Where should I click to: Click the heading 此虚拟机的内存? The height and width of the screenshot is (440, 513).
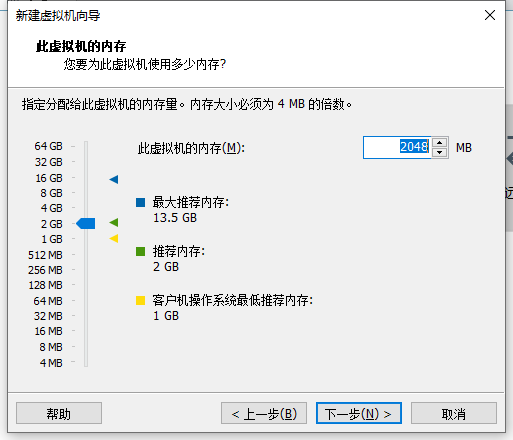[x=81, y=46]
